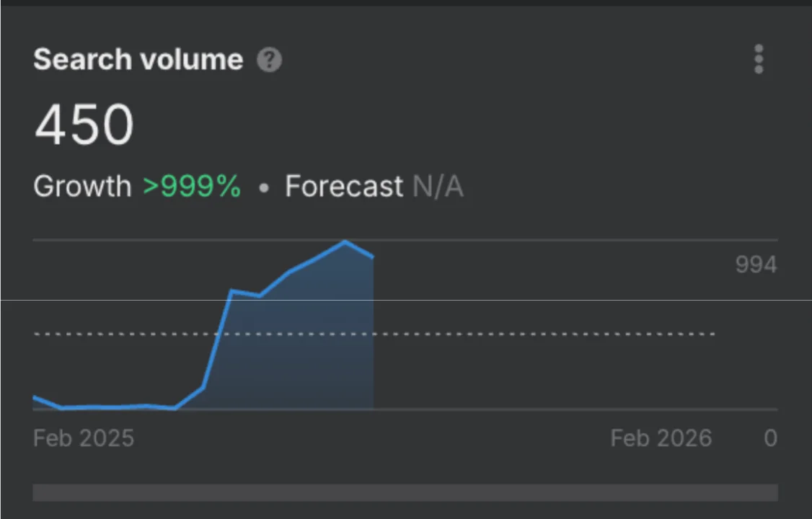The image size is (812, 519).
Task: Click the 994 axis maximum label
Action: click(x=756, y=265)
